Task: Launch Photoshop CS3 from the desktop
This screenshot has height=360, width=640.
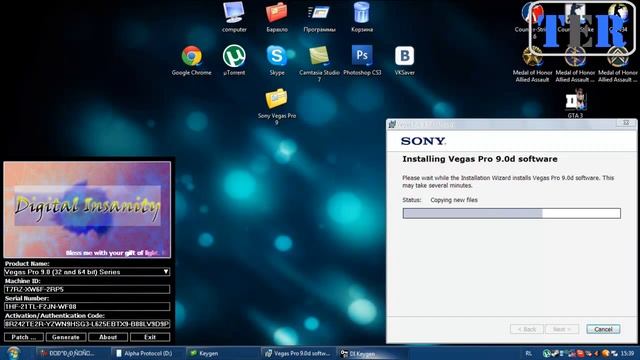Action: coord(362,60)
